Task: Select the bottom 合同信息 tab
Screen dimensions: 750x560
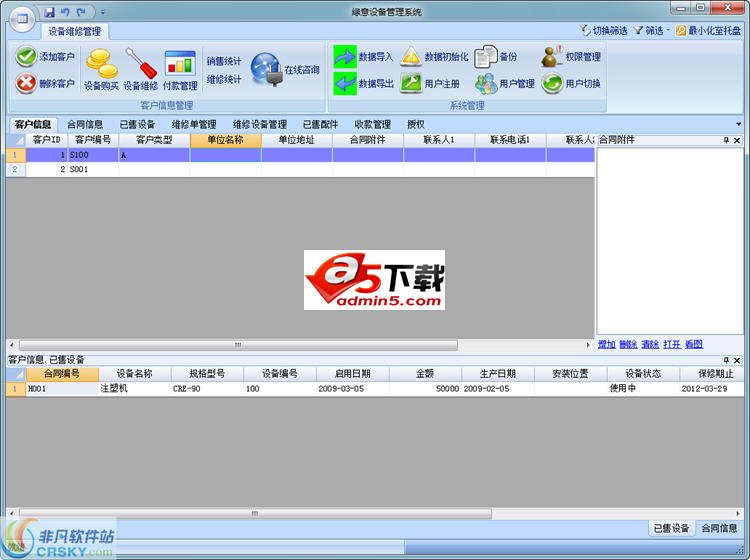Action: pos(719,528)
